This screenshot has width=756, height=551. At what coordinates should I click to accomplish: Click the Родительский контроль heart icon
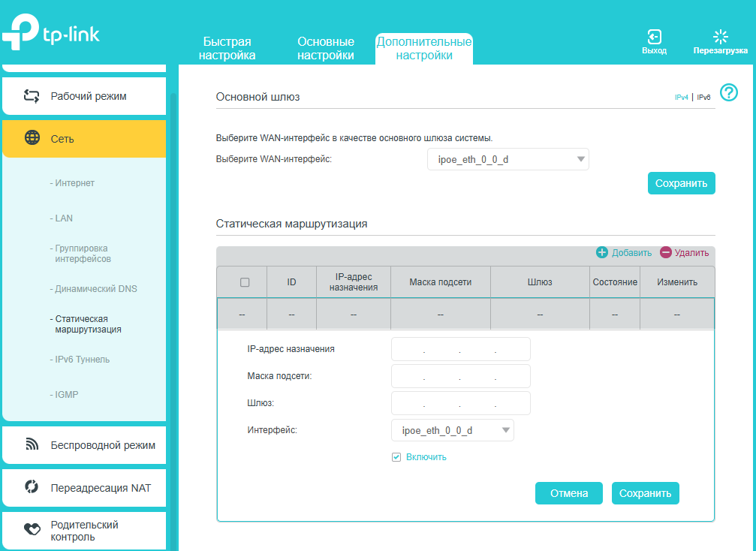click(x=32, y=530)
